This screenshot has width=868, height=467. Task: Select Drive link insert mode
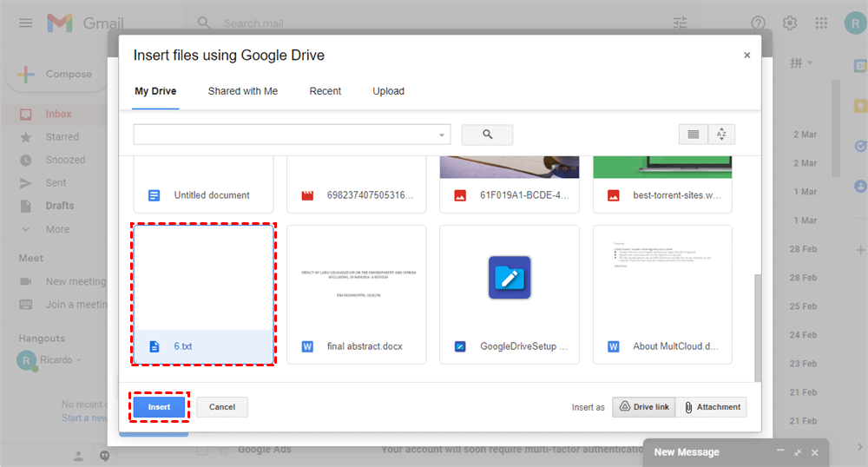643,407
